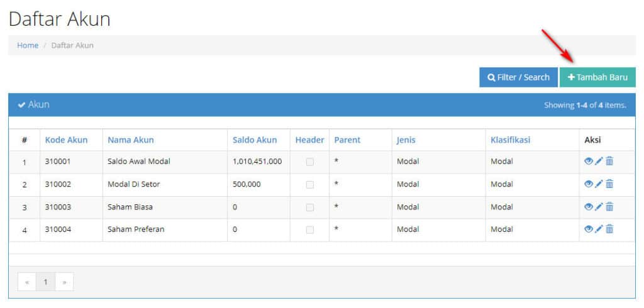Go to Home via breadcrumb
Image resolution: width=644 pixels, height=308 pixels.
[x=28, y=45]
